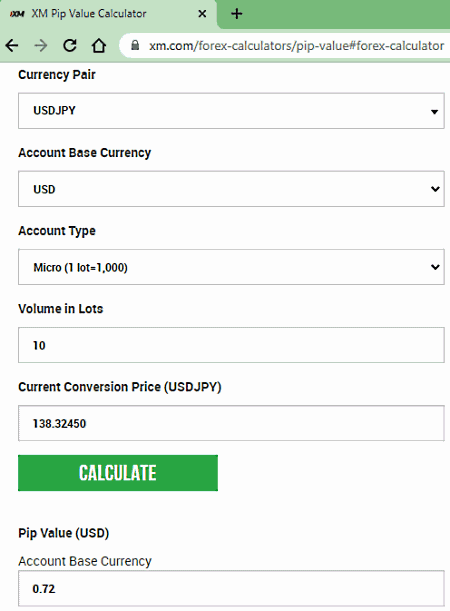Click the XM favicon on the tab
Screen dimensions: 450x611
click(17, 14)
